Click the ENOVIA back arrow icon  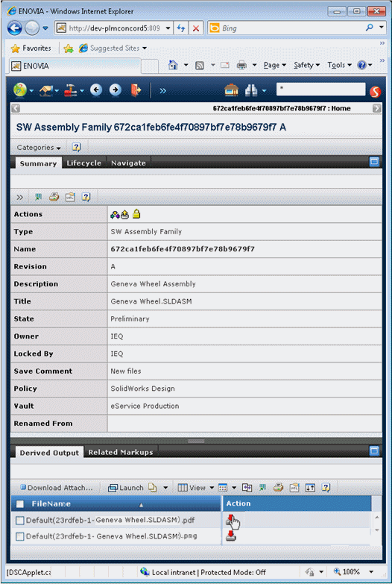point(96,90)
